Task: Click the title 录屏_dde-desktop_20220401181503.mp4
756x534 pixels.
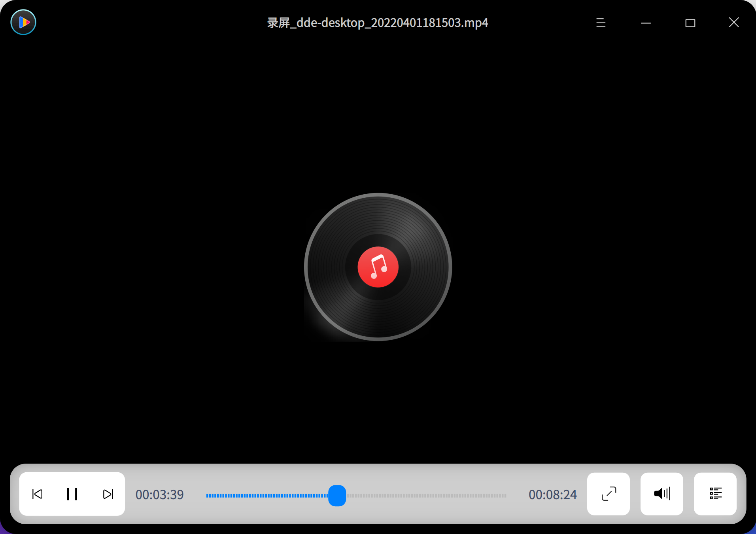Action: point(377,23)
